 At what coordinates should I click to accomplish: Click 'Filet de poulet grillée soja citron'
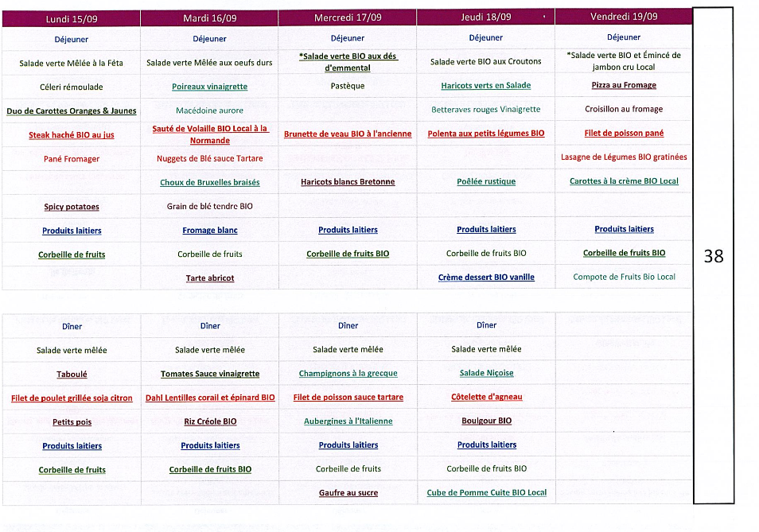point(72,398)
